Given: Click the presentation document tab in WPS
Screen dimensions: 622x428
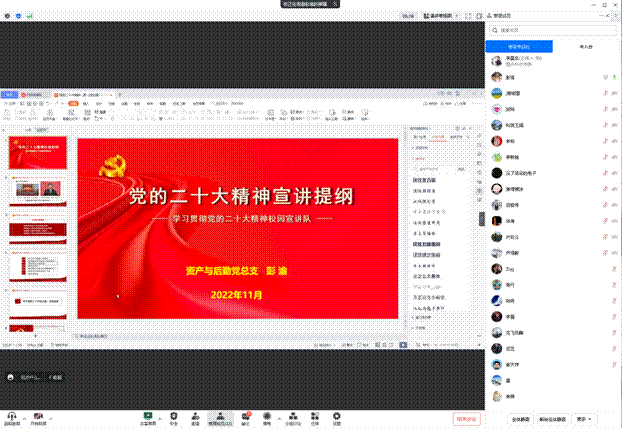Looking at the screenshot, I should tap(81, 95).
